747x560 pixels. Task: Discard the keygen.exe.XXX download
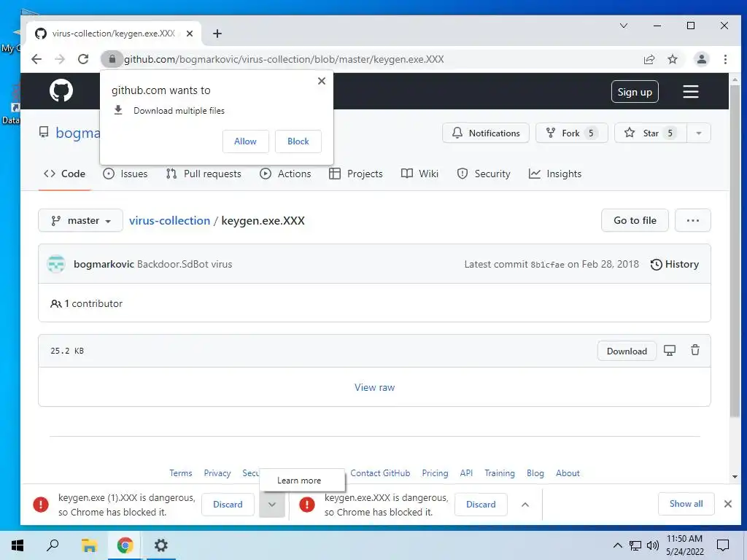481,505
